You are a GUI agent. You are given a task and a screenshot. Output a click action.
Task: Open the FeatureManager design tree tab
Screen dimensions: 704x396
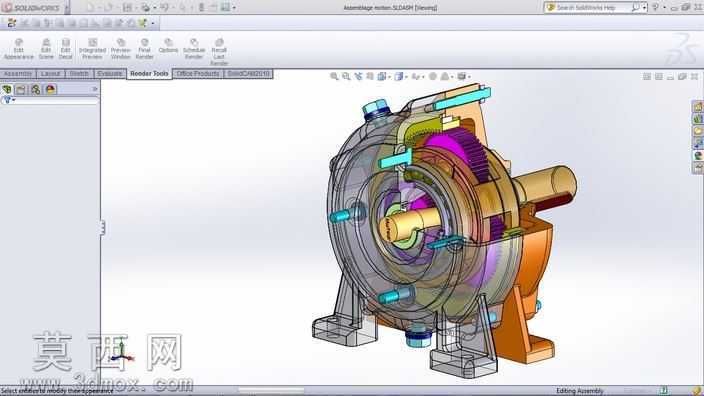pos(7,89)
